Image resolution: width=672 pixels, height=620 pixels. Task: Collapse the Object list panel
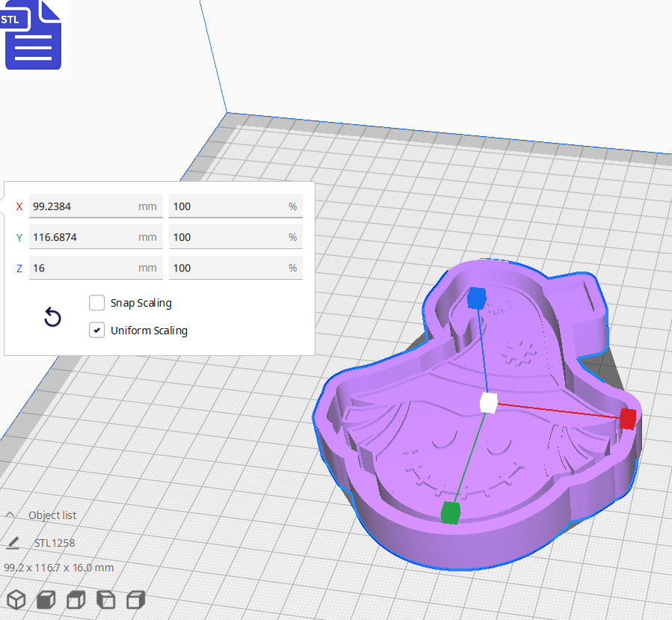pos(10,515)
